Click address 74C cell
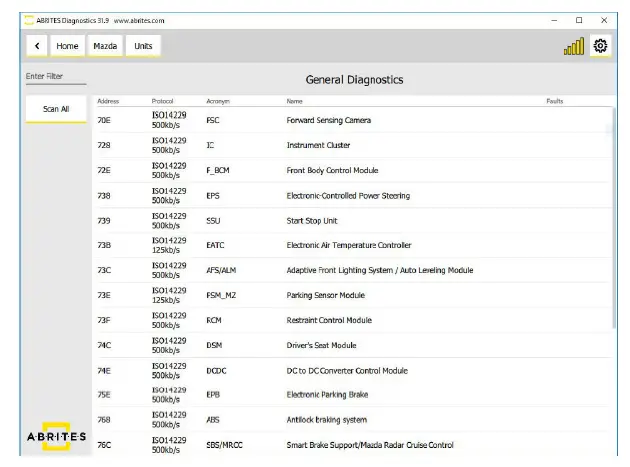 click(104, 345)
